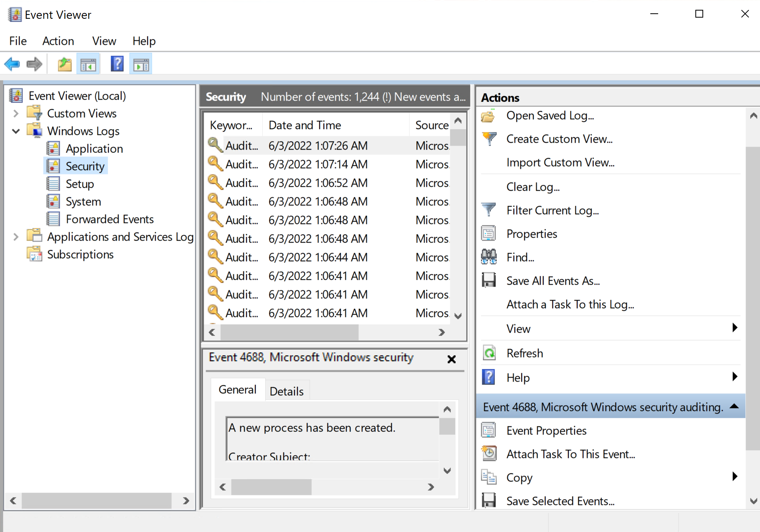Click the blue Back arrow toolbar icon
760x532 pixels.
point(12,64)
